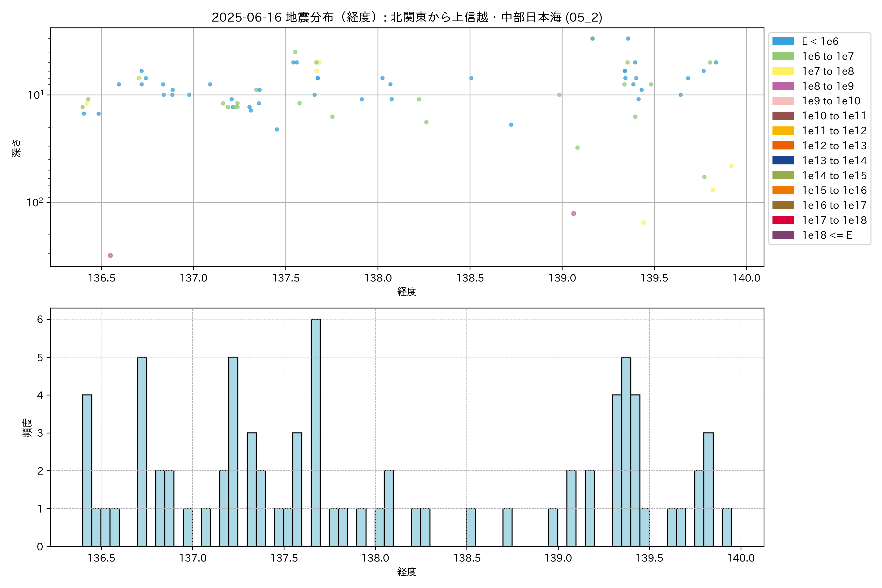Click the tallest histogram bar with frequency 6
The image size is (882, 588).
[x=315, y=433]
